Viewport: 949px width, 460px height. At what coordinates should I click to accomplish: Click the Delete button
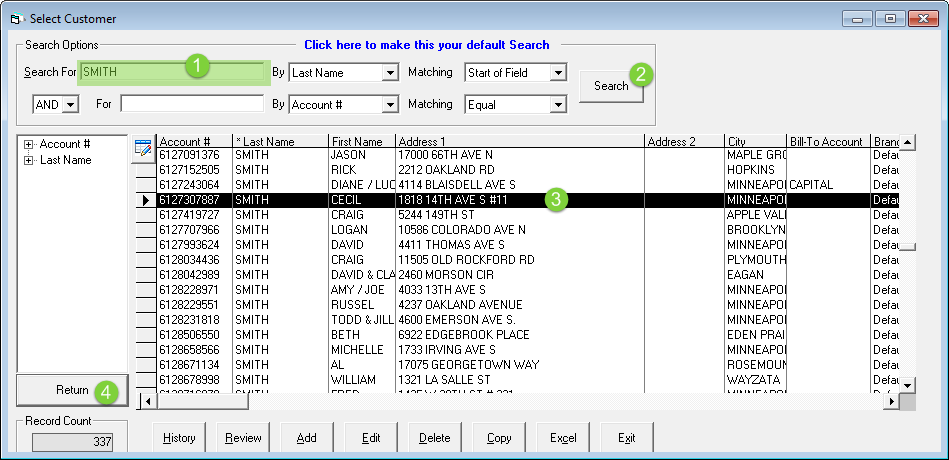tap(435, 438)
